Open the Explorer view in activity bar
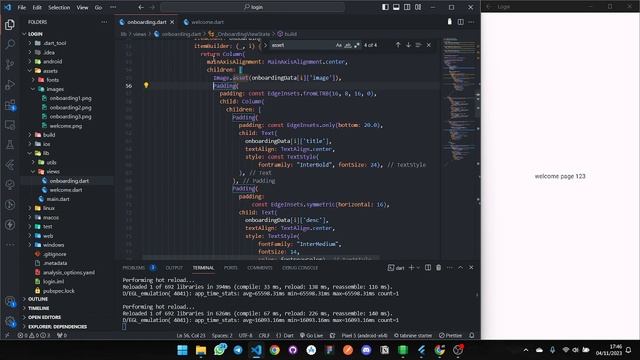Viewport: 640px width, 360px height. tap(10, 24)
